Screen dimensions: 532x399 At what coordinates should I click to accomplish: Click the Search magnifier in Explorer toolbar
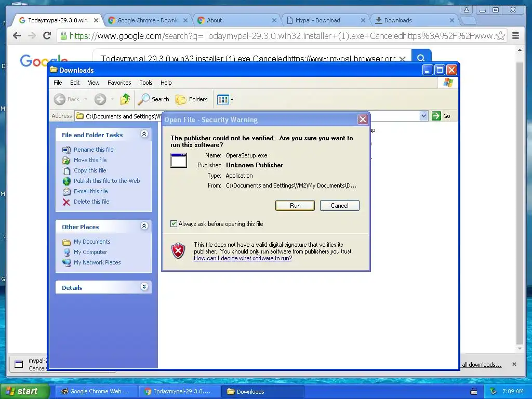pos(154,99)
